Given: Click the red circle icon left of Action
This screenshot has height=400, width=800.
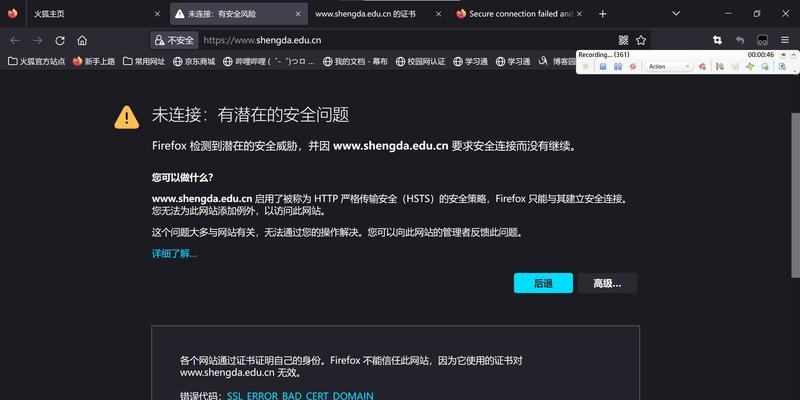Looking at the screenshot, I should click(x=633, y=66).
